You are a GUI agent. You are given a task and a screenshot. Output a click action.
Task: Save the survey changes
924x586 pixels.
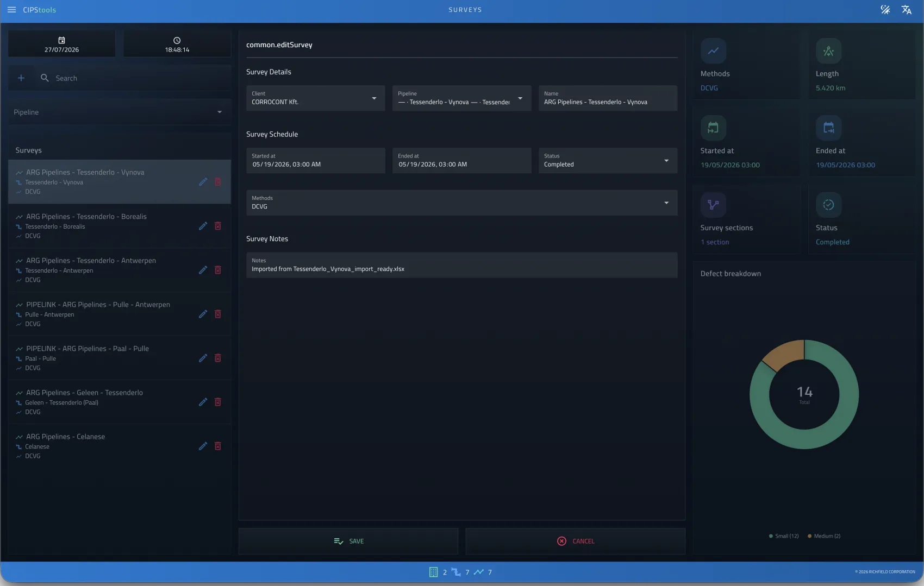[348, 541]
